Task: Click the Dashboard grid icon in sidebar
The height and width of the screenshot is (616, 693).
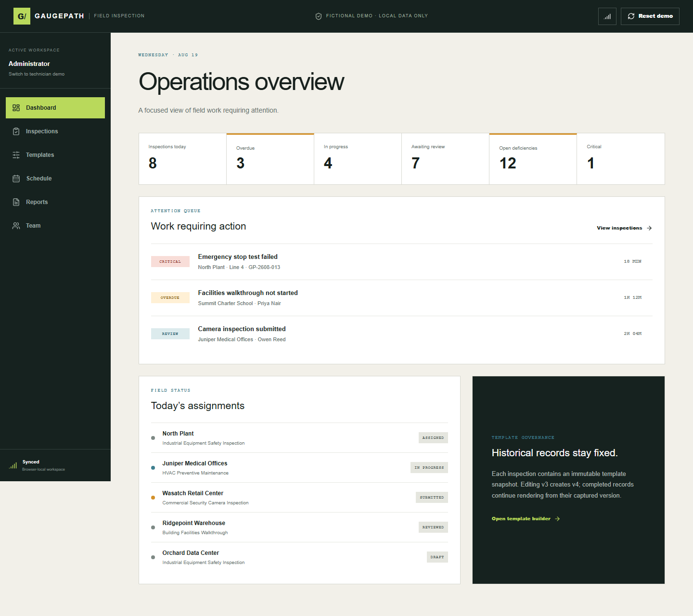Action: (16, 108)
